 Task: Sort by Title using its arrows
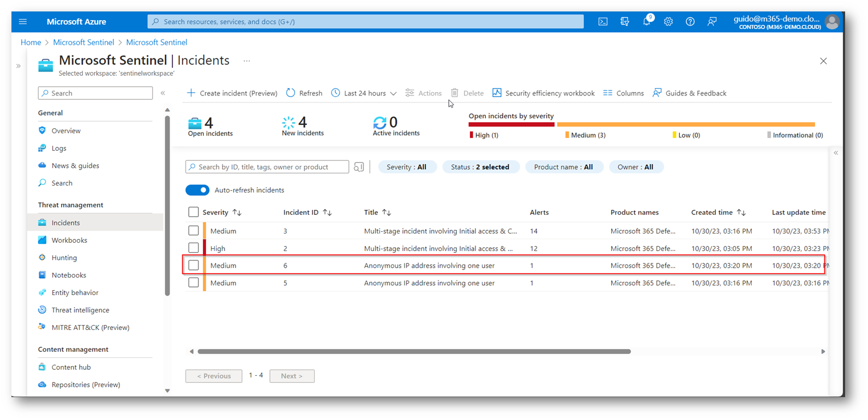coord(387,212)
